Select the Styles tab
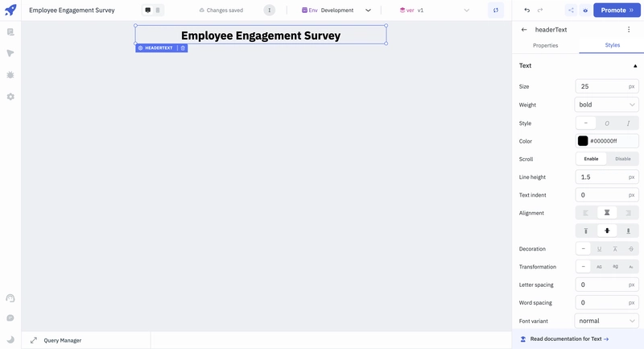Viewport: 644px width, 349px height. click(x=612, y=45)
